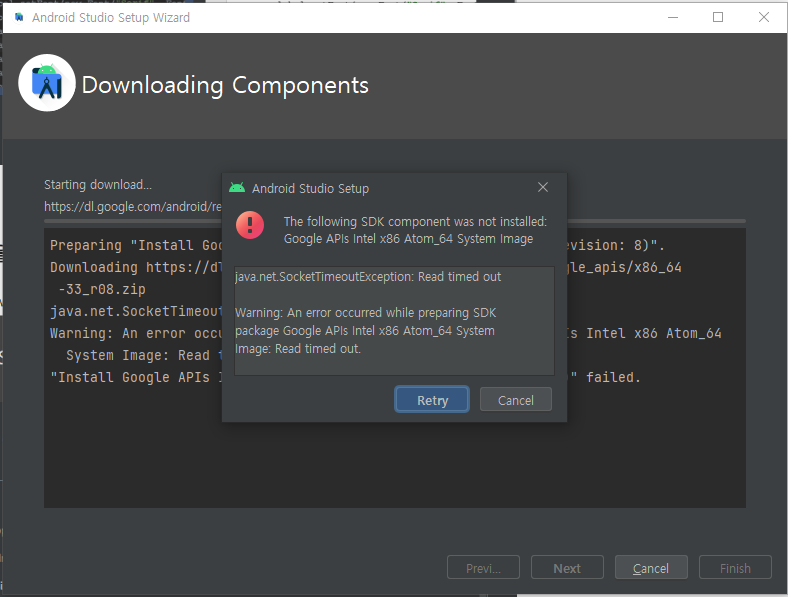Click the Android Studio logo in header
Viewport: 788px width, 597px height.
point(47,83)
